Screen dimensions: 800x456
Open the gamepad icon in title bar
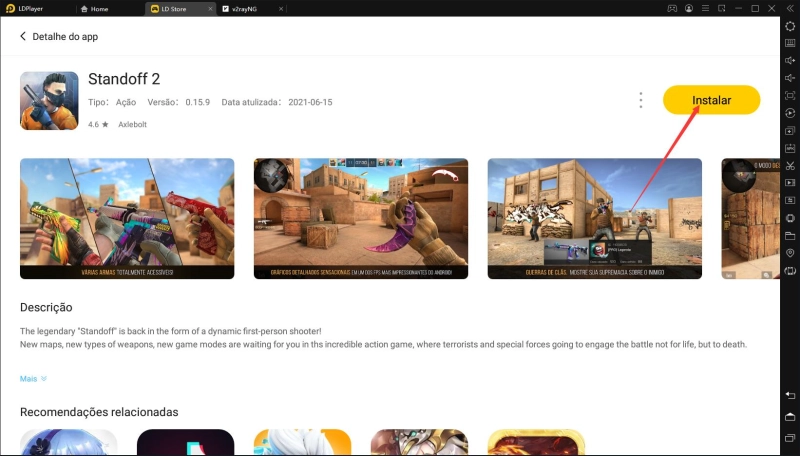[671, 8]
